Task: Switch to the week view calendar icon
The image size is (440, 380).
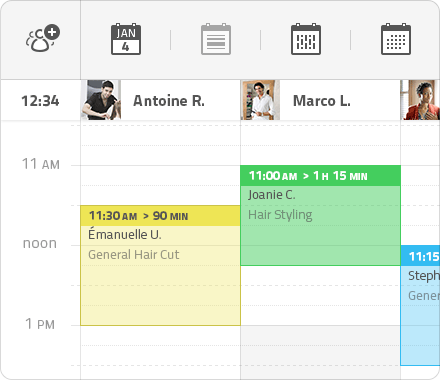Action: [x=306, y=39]
